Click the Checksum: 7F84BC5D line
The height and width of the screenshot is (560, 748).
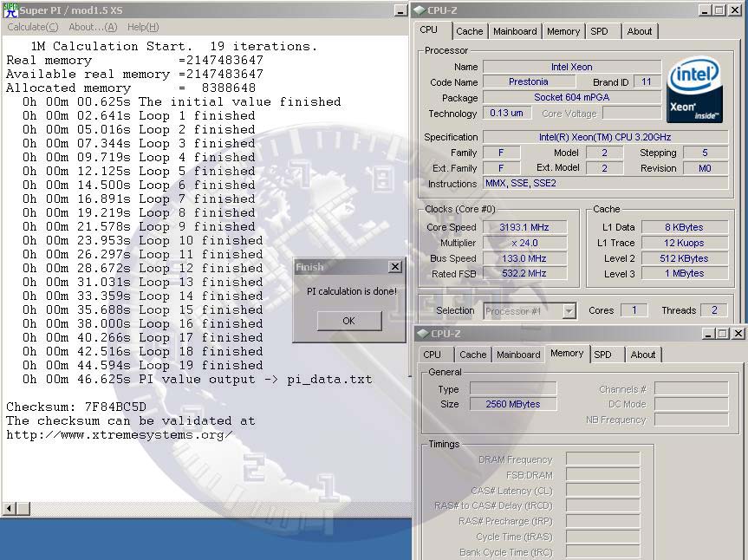[76, 407]
